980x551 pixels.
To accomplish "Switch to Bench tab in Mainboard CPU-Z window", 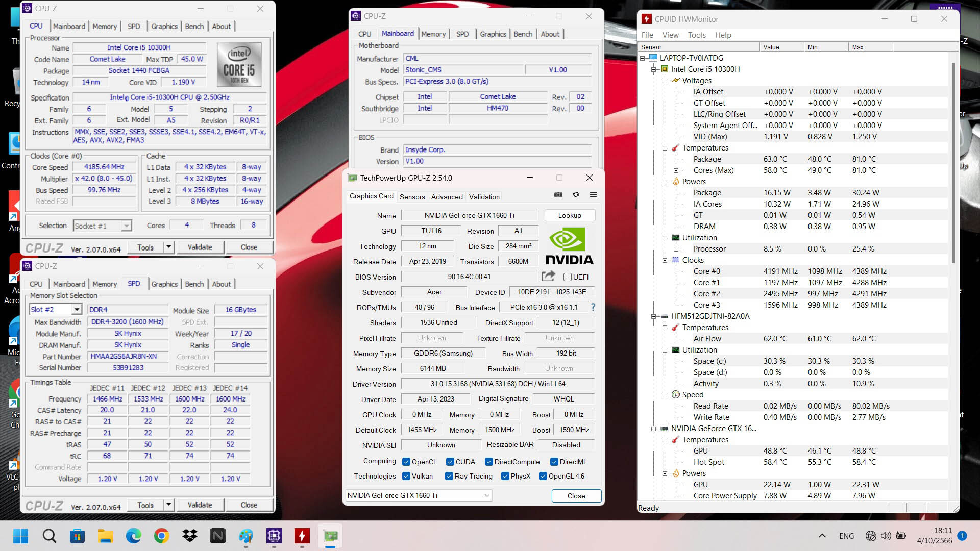I will 523,34.
